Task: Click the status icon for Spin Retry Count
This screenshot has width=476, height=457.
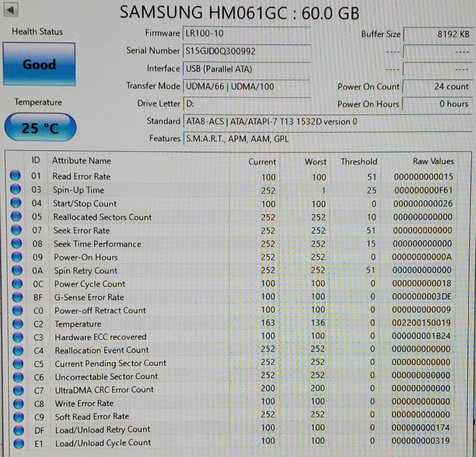Action: (17, 270)
